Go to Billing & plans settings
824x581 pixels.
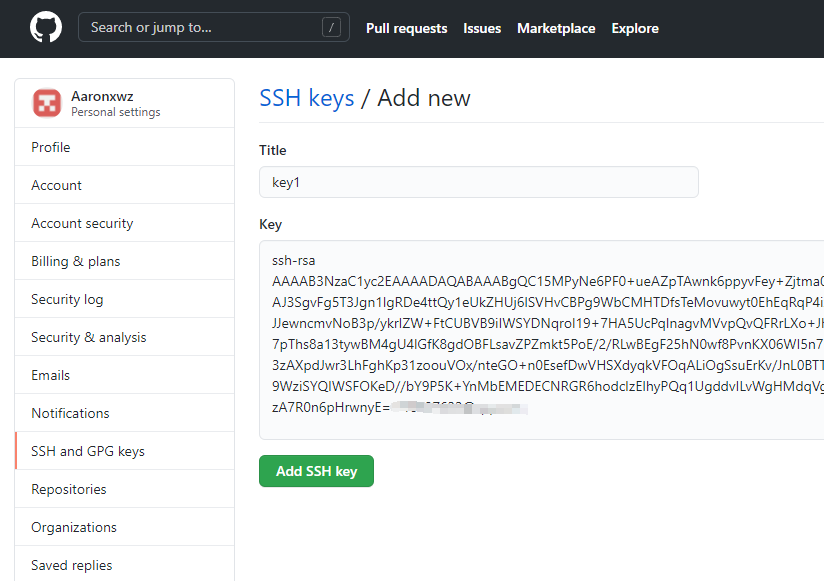76,261
